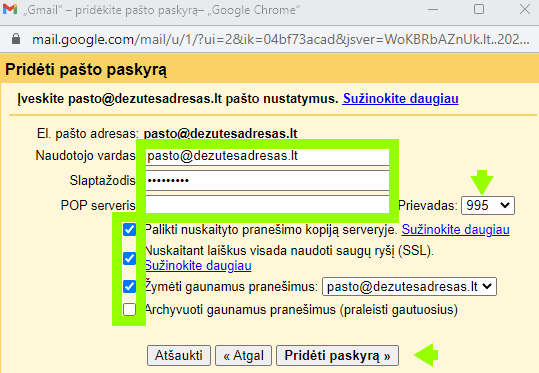Screen dimensions: 539x373
Task: Minimize the Chrome window
Action: [x=433, y=9]
